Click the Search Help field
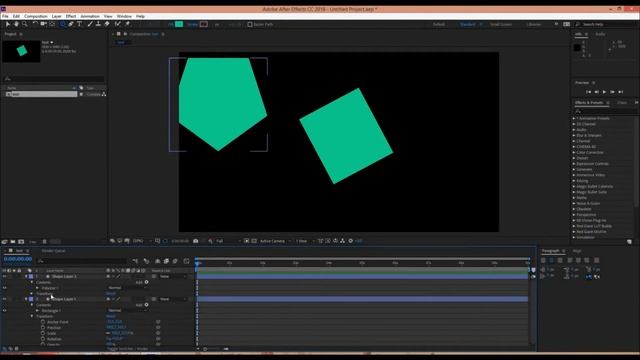This screenshot has height=360, width=640. coord(606,24)
